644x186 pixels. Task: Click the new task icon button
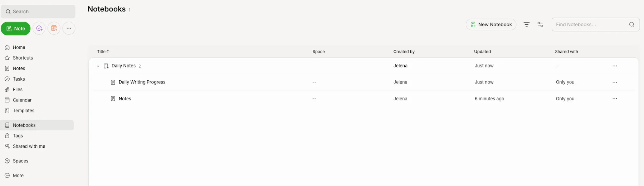point(39,28)
